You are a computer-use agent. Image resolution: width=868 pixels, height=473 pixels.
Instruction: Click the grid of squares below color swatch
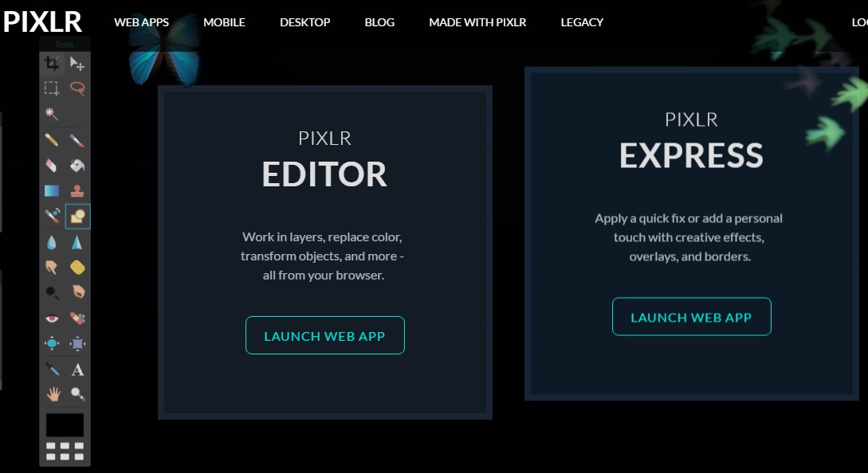65,451
